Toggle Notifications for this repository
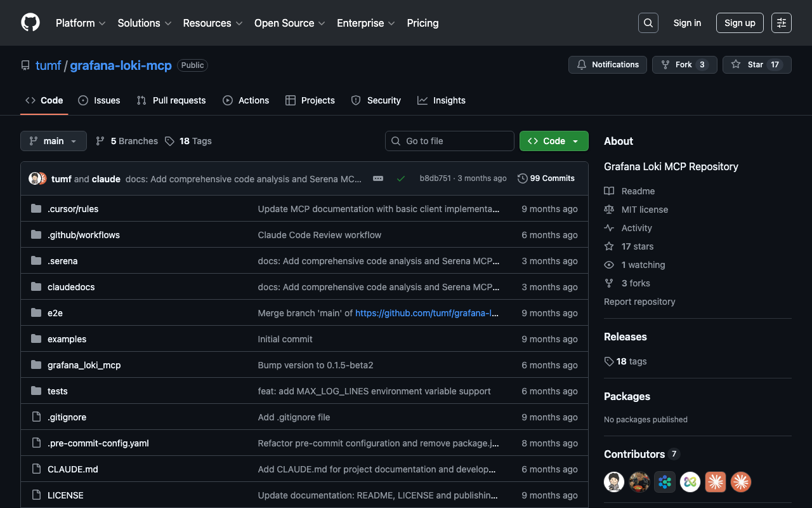This screenshot has width=812, height=508. point(608,65)
